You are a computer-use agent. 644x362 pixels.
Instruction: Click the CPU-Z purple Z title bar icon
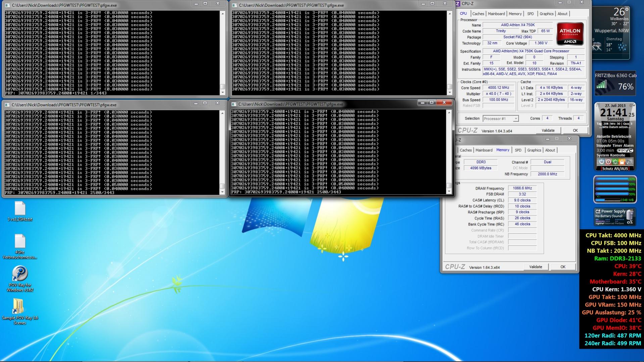(x=458, y=4)
